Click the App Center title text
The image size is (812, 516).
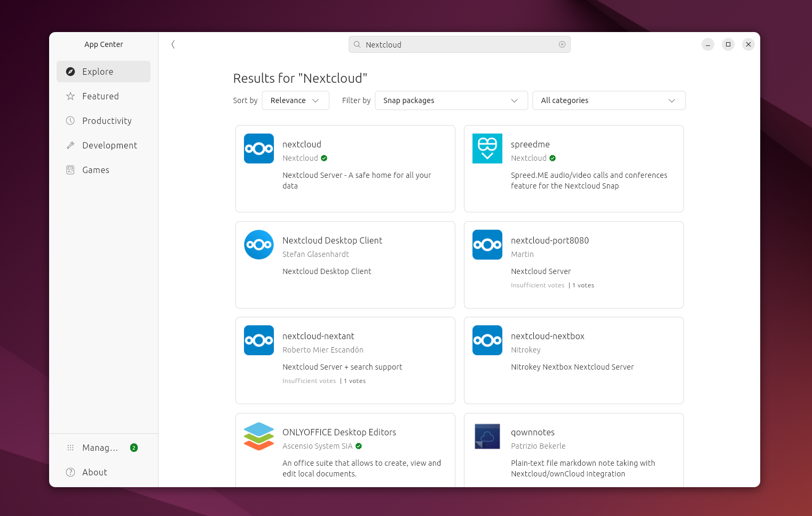tap(104, 44)
